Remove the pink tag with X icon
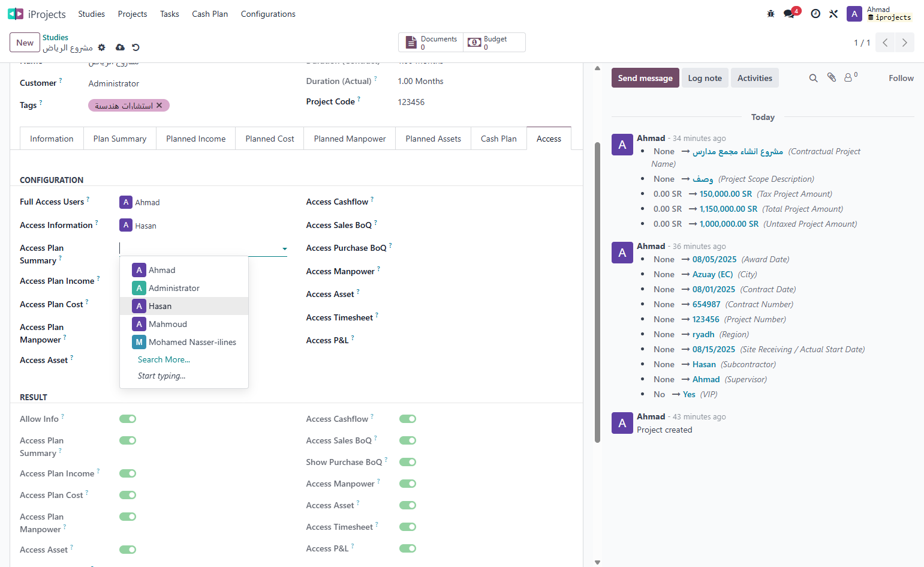The height and width of the screenshot is (567, 924). tap(159, 106)
